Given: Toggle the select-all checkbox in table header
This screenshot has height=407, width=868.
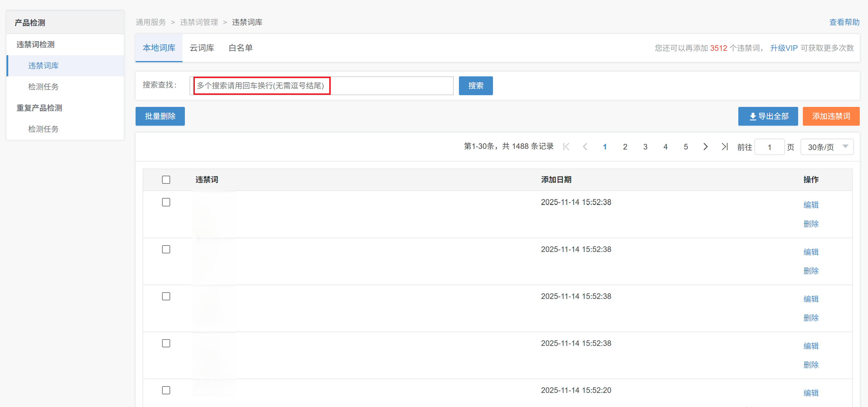Looking at the screenshot, I should [x=166, y=180].
